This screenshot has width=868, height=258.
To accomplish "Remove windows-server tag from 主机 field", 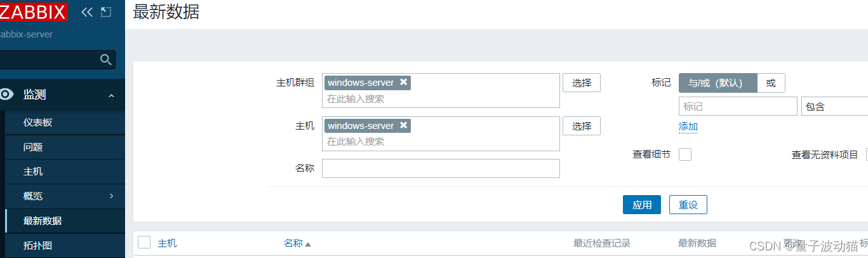I will pos(403,126).
